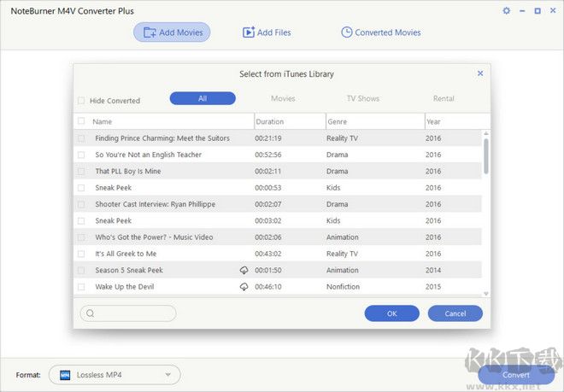Expand the Lossless MP4 format dropdown
This screenshot has height=392, width=564.
pos(168,375)
